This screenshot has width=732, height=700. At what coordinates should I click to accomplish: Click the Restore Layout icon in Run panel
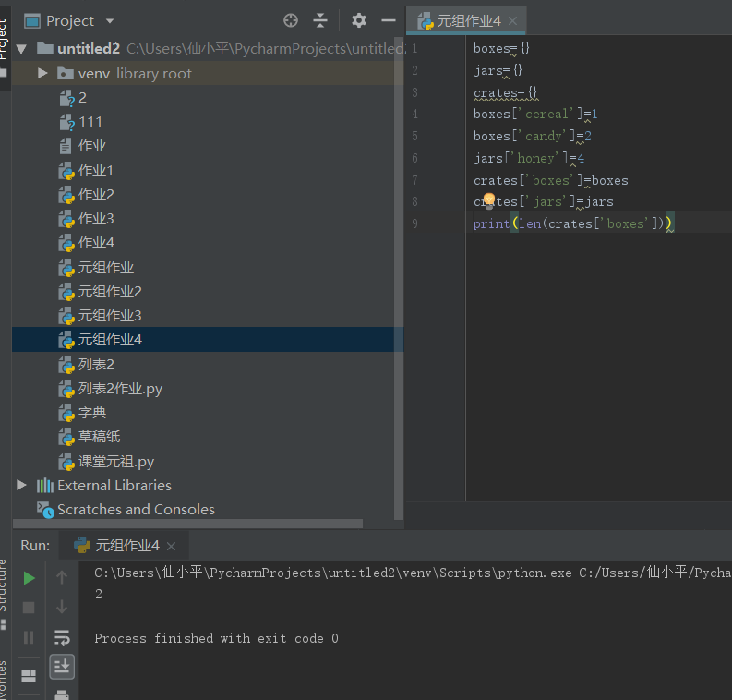pos(29,676)
